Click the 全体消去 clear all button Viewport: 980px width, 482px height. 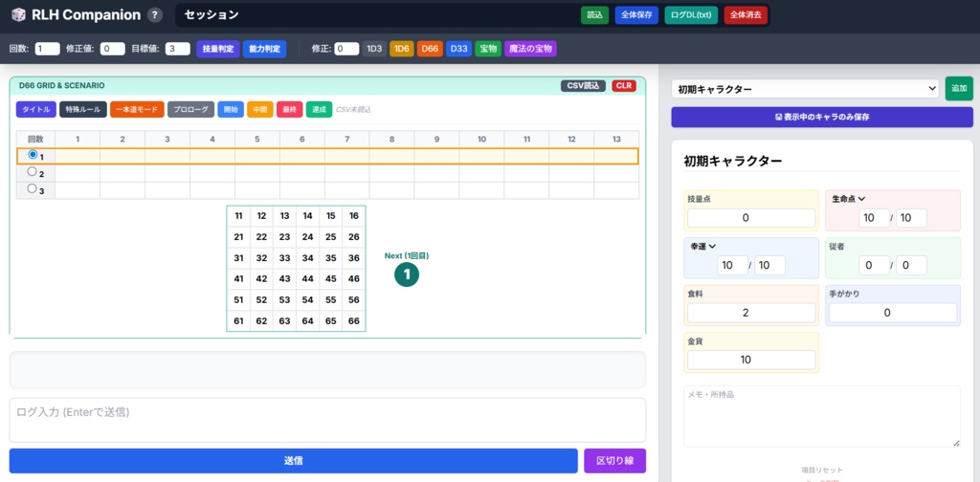click(746, 15)
